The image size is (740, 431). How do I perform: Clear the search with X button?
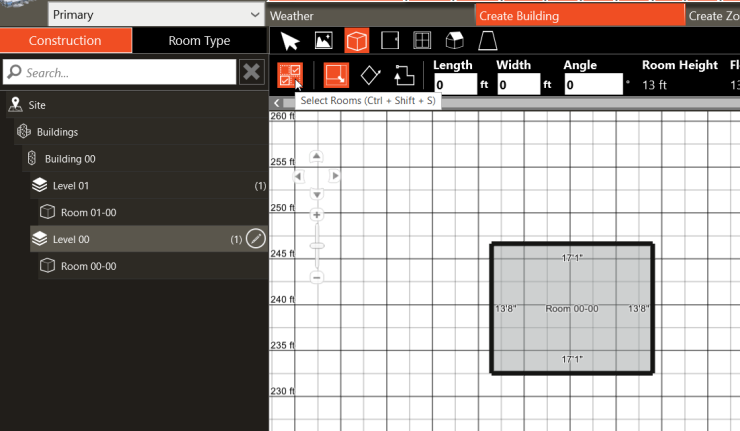(x=252, y=72)
